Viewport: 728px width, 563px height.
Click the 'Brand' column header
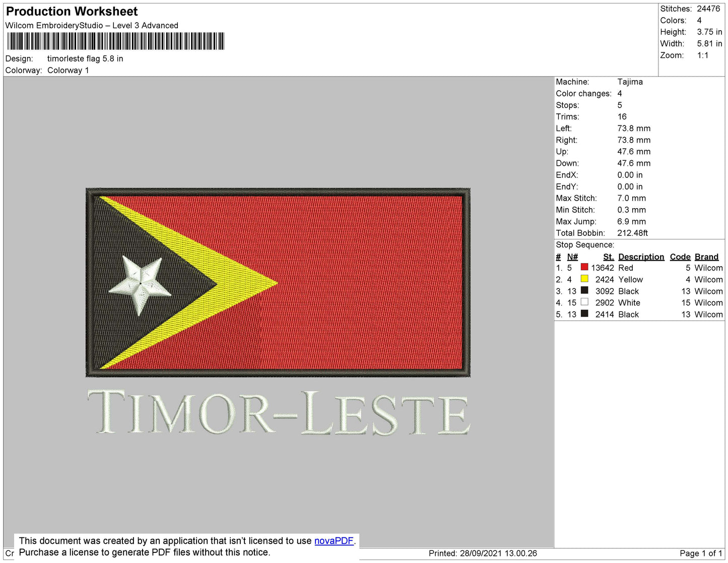pyautogui.click(x=707, y=257)
